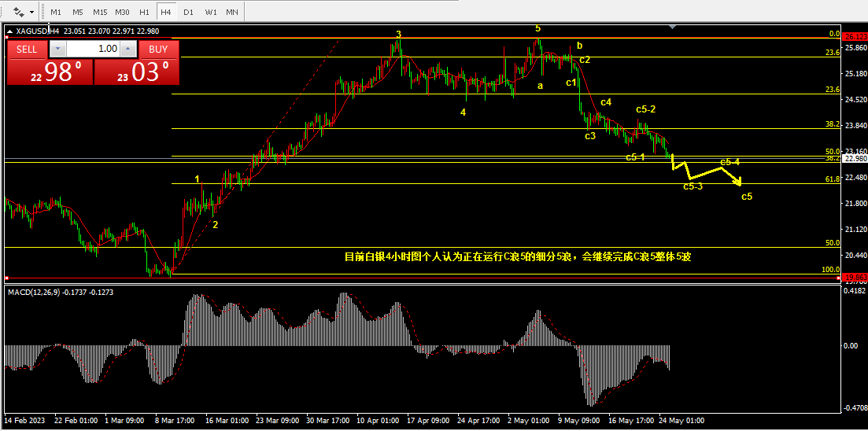The width and height of the screenshot is (868, 431).
Task: Click the chart shift triangle marker
Action: pyautogui.click(x=673, y=26)
